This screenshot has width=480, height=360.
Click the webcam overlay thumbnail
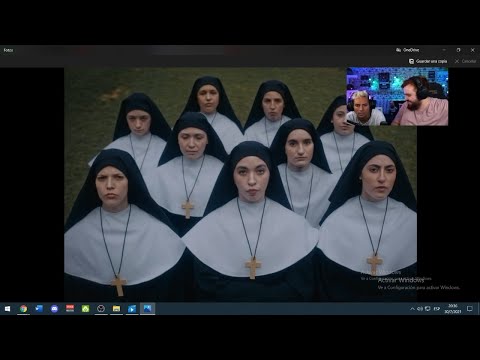(x=397, y=96)
